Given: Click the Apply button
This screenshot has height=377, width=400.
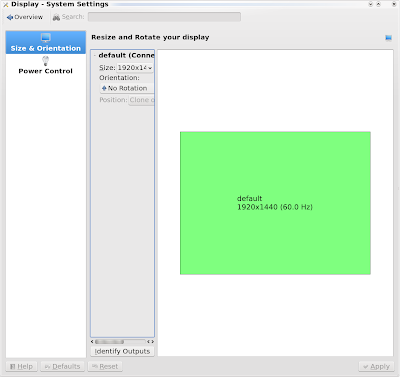Looking at the screenshot, I should [376, 367].
